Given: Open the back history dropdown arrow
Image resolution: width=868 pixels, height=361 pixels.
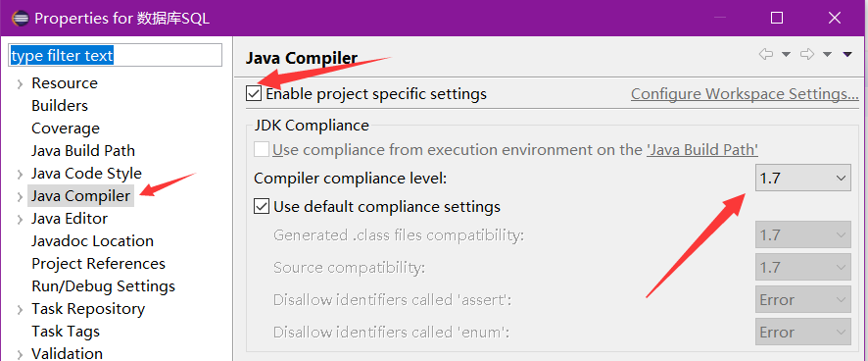Looking at the screenshot, I should click(x=786, y=54).
